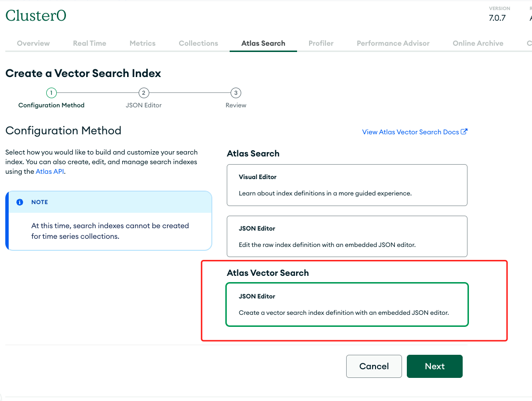The width and height of the screenshot is (532, 401).
Task: Open View Atlas Vector Search Docs link
Action: click(410, 132)
